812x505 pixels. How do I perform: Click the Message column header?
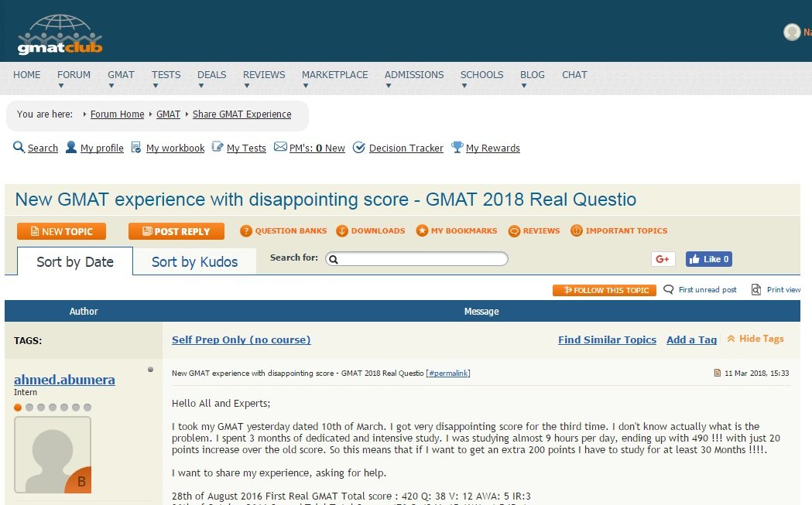tap(481, 311)
